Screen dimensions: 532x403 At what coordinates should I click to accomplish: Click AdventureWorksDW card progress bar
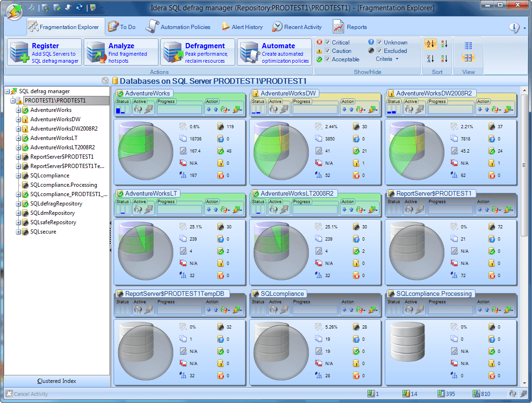point(315,110)
